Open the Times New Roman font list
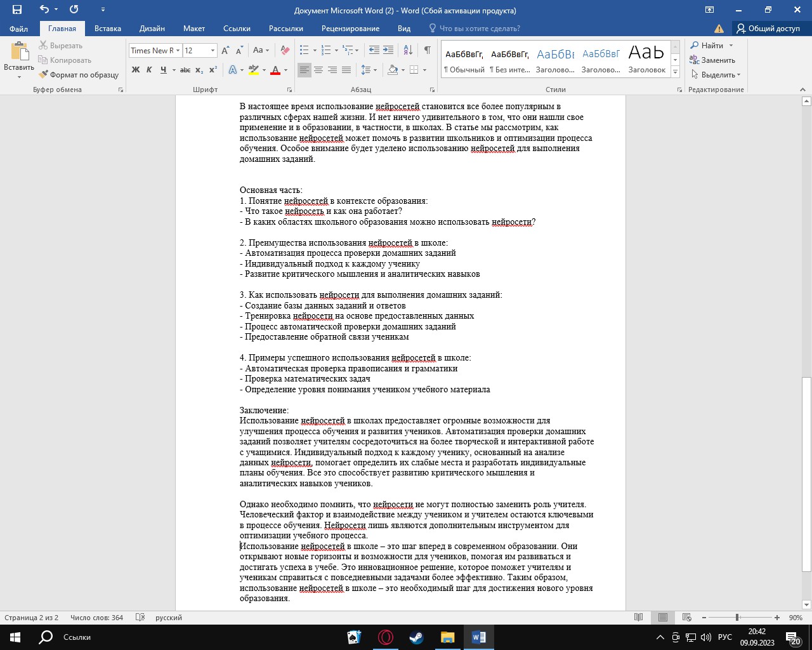The image size is (812, 650). 178,51
